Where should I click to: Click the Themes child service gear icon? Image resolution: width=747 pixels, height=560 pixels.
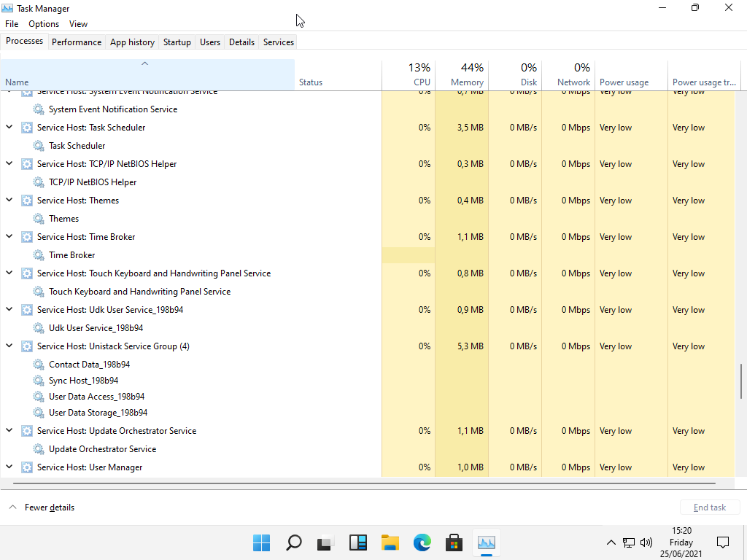pyautogui.click(x=39, y=219)
